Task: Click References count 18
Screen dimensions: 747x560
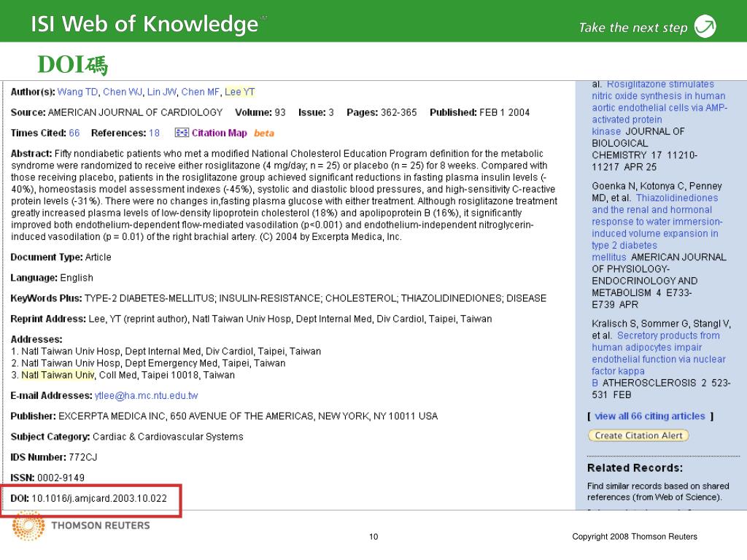Action: (x=155, y=133)
